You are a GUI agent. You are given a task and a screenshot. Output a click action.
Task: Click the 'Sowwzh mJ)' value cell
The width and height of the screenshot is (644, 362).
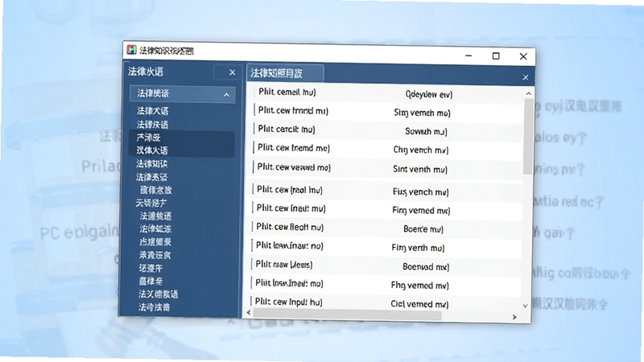(426, 131)
